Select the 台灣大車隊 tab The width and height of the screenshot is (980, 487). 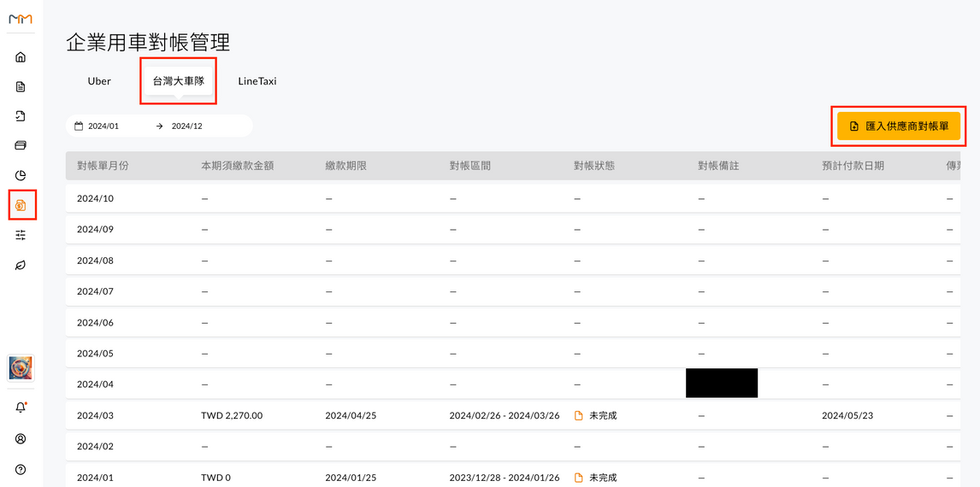[179, 81]
